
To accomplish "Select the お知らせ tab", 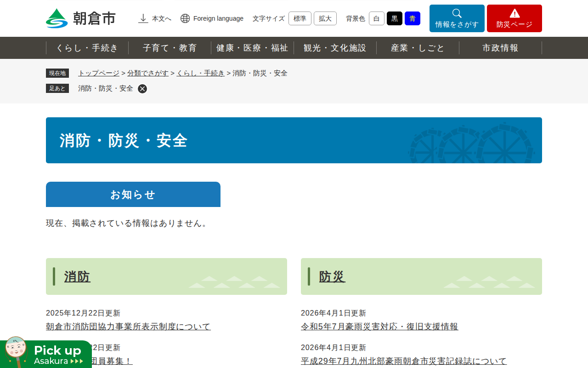I will (133, 195).
